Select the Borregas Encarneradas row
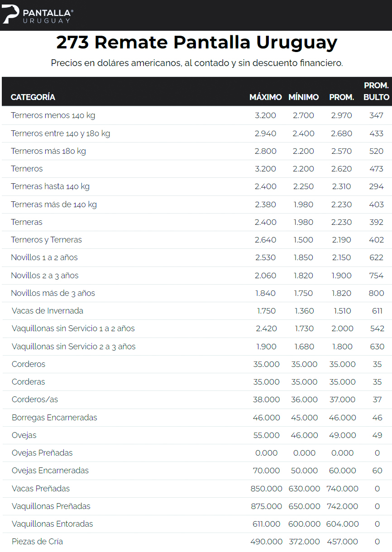Screen dimensions: 392x552 coord(54,418)
